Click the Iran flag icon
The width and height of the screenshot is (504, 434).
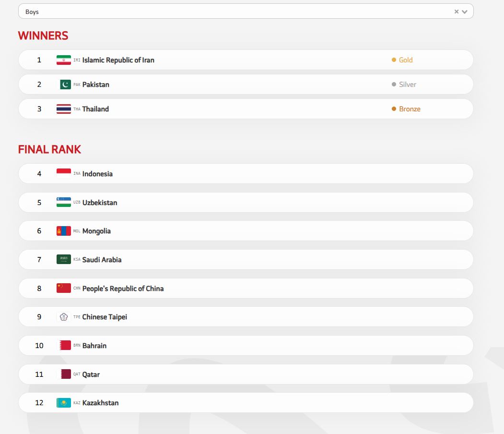63,60
